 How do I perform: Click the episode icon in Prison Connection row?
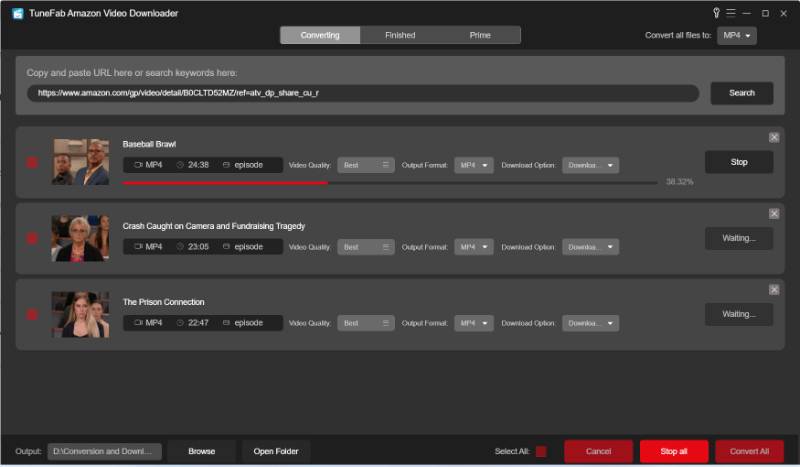tap(226, 323)
